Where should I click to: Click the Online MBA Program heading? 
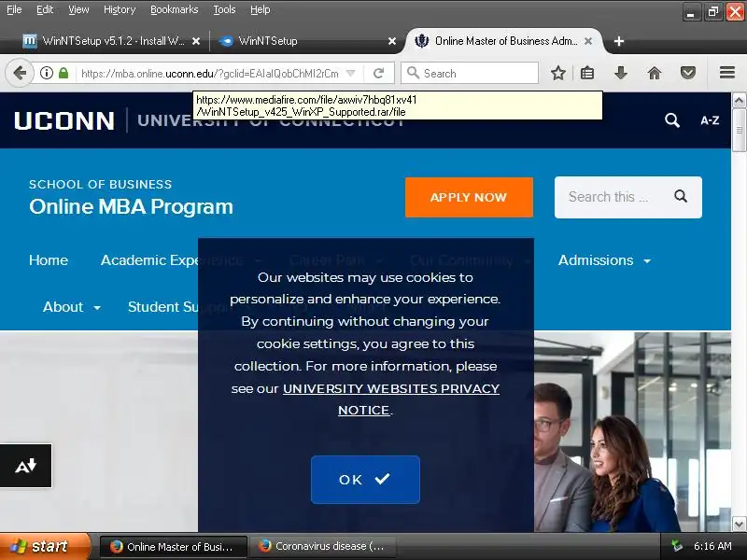(x=131, y=206)
